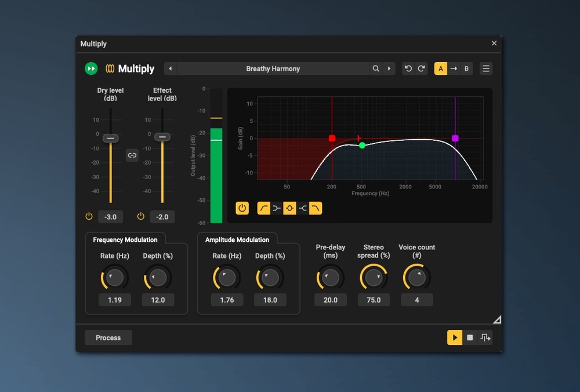Select the Amplitude Modulation tab label
This screenshot has height=392, width=580.
(x=237, y=239)
